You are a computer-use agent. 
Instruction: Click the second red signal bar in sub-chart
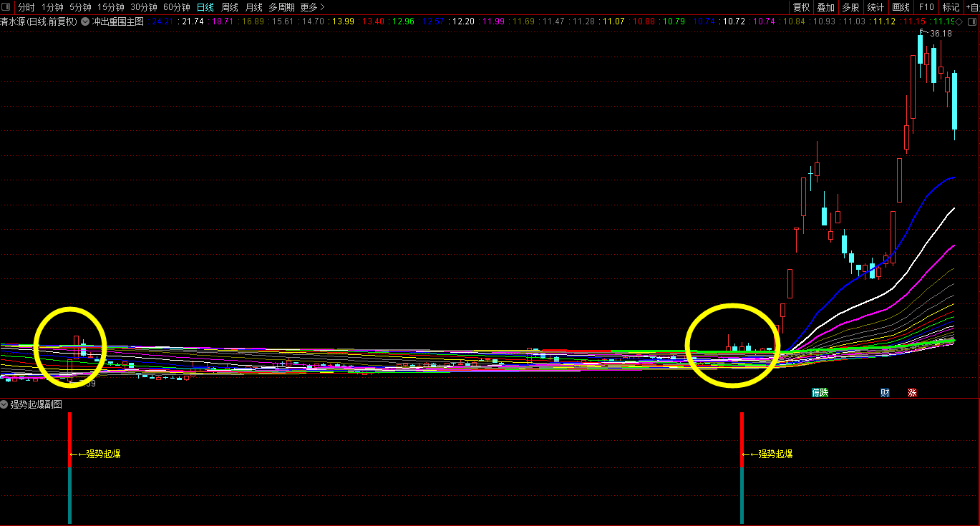click(742, 440)
